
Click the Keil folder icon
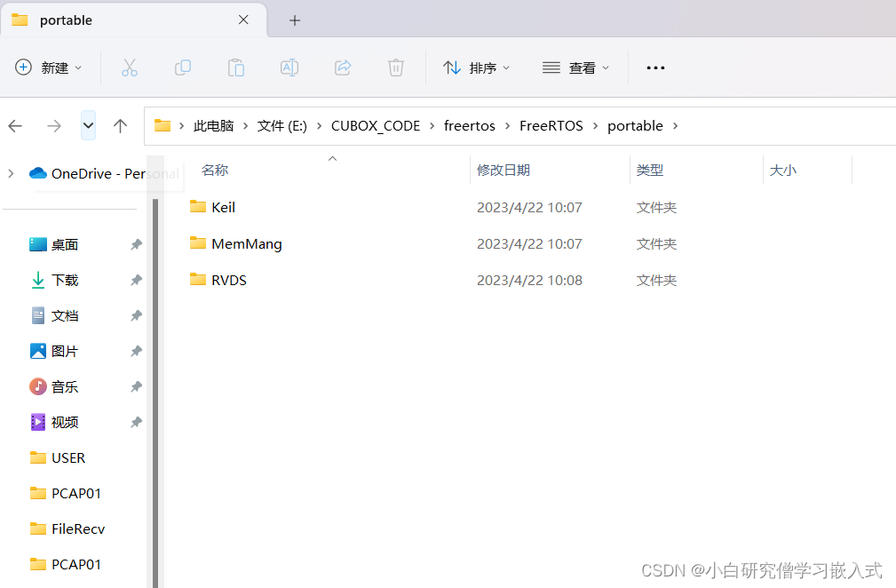click(x=198, y=206)
